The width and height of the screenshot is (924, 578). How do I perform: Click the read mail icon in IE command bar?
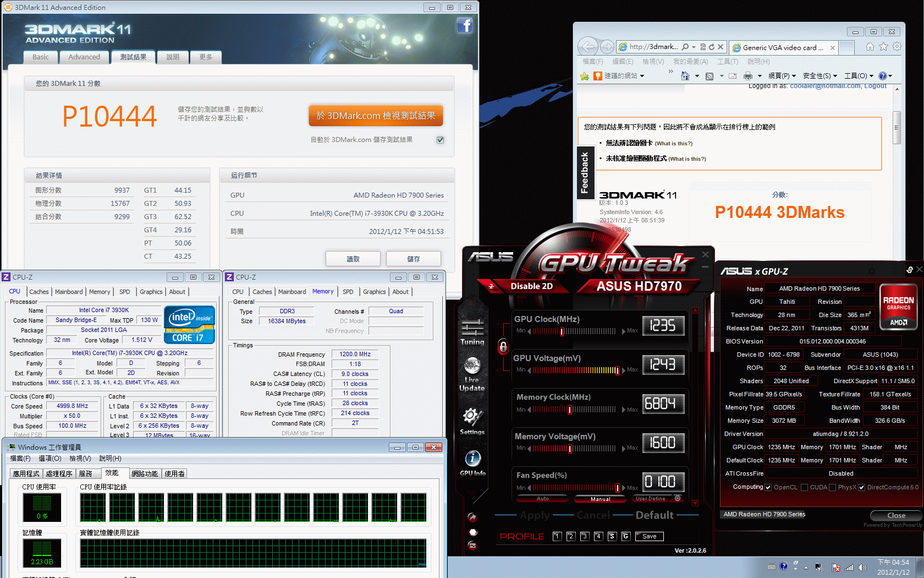coord(733,76)
